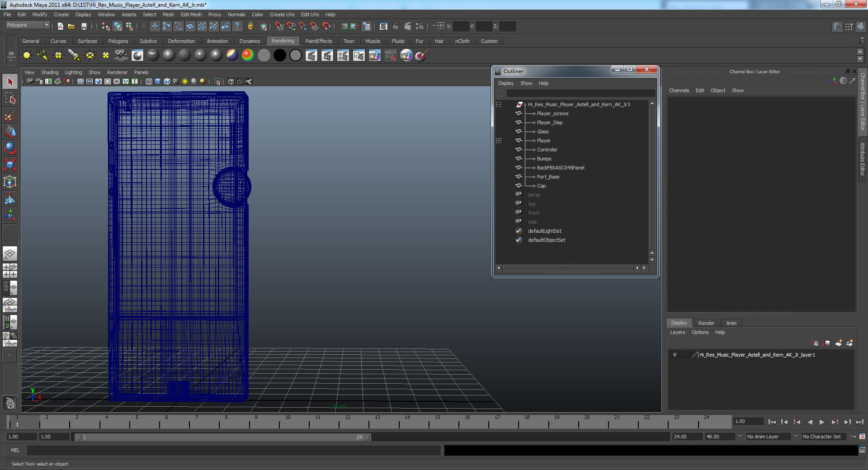Click the Universal Manipulator tool

coord(10,182)
